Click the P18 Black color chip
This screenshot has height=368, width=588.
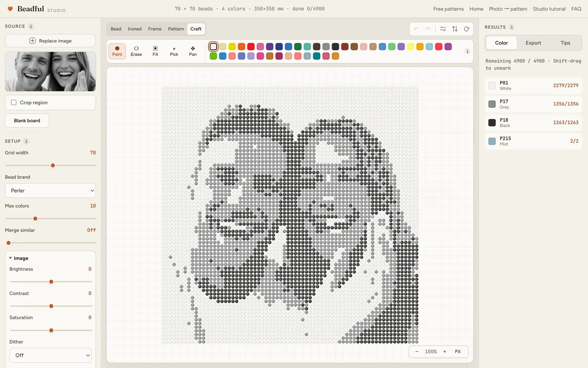pos(492,122)
